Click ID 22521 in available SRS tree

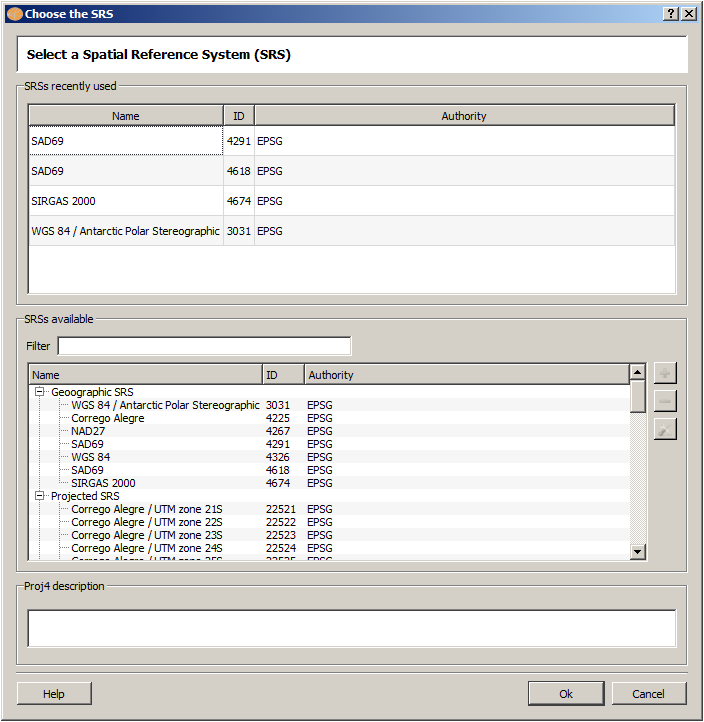pyautogui.click(x=281, y=509)
